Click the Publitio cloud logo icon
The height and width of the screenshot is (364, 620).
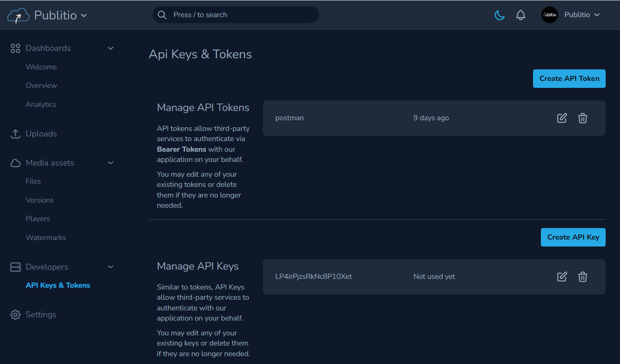18,15
